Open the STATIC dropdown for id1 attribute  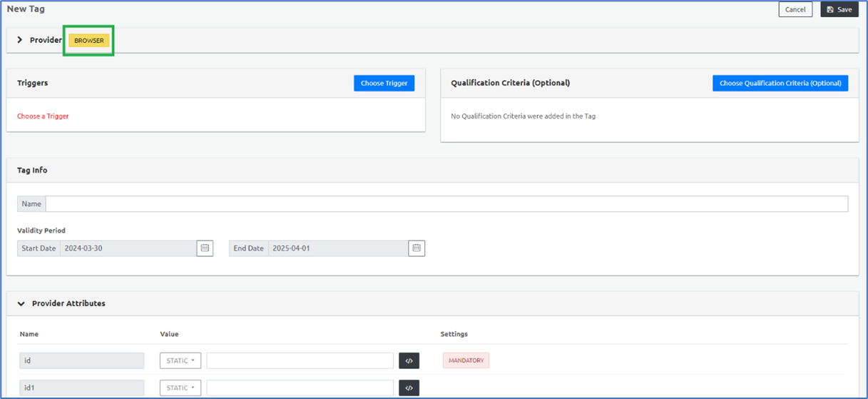pos(180,388)
